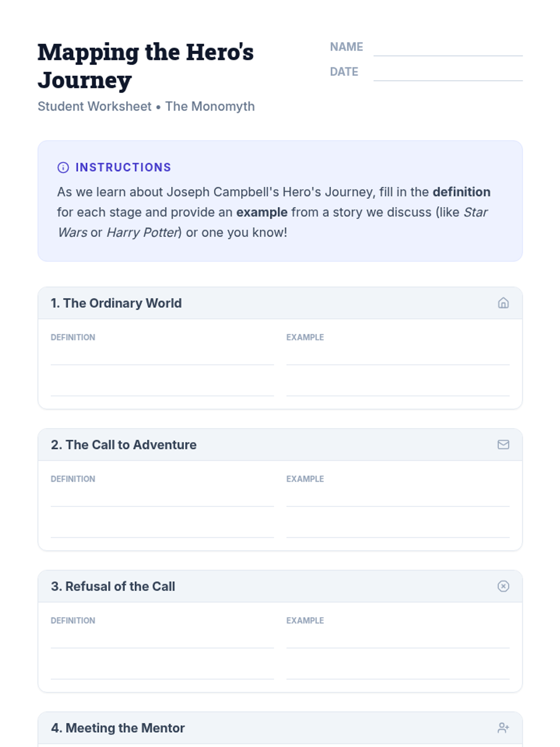The image size is (560, 747).
Task: Click the "4. Meeting the Mentor" heading
Action: click(118, 727)
